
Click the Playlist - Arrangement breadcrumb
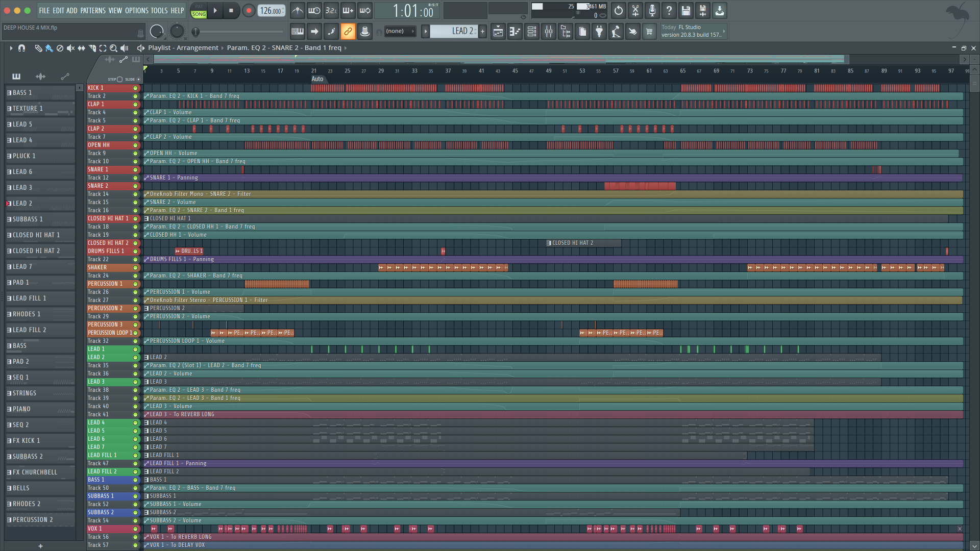(183, 48)
